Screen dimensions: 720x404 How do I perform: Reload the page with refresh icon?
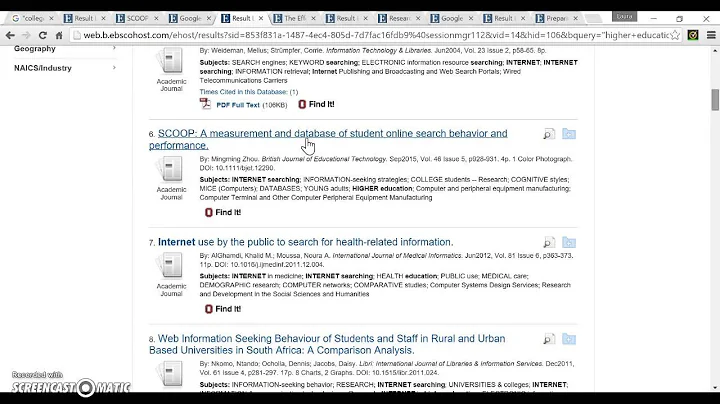(x=43, y=35)
